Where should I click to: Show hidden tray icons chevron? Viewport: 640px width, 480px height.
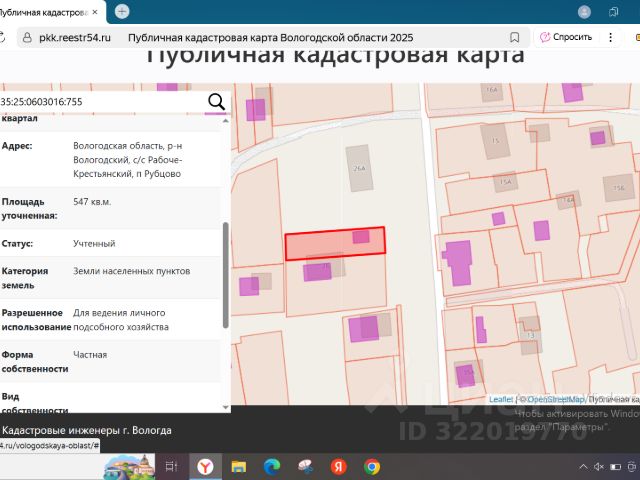(x=583, y=467)
